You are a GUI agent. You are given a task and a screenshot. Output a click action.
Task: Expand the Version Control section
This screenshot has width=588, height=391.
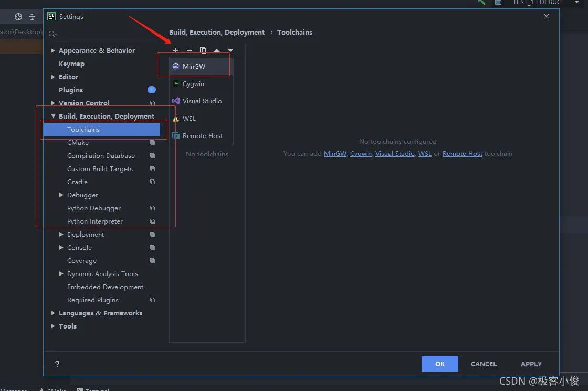click(53, 103)
